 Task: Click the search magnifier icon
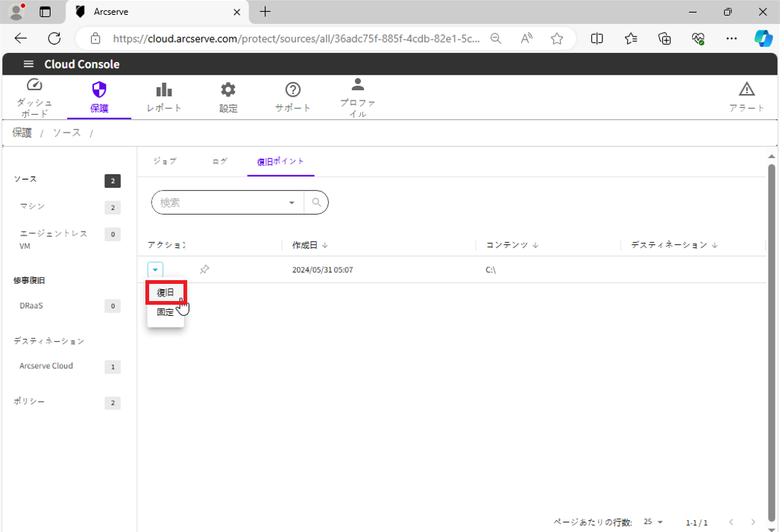click(316, 203)
